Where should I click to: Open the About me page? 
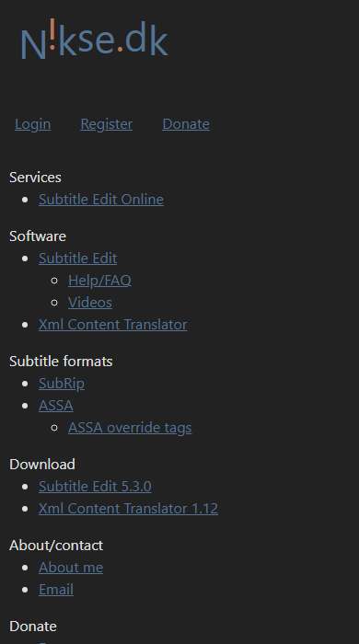[71, 568]
